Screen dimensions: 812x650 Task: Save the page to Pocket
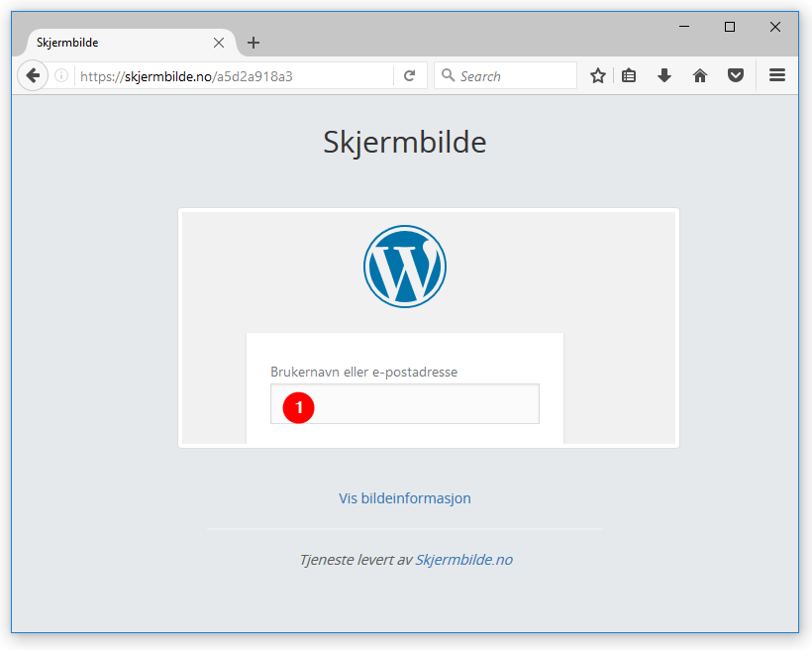(736, 76)
